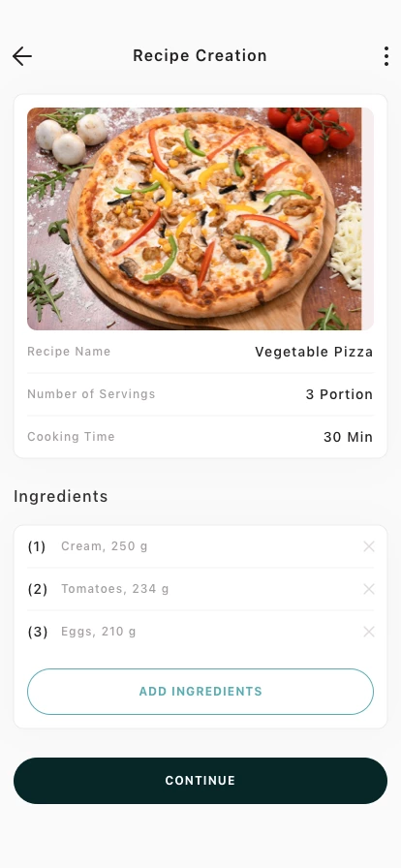Remove the Cream ingredient with X
This screenshot has width=401, height=868.
click(369, 546)
